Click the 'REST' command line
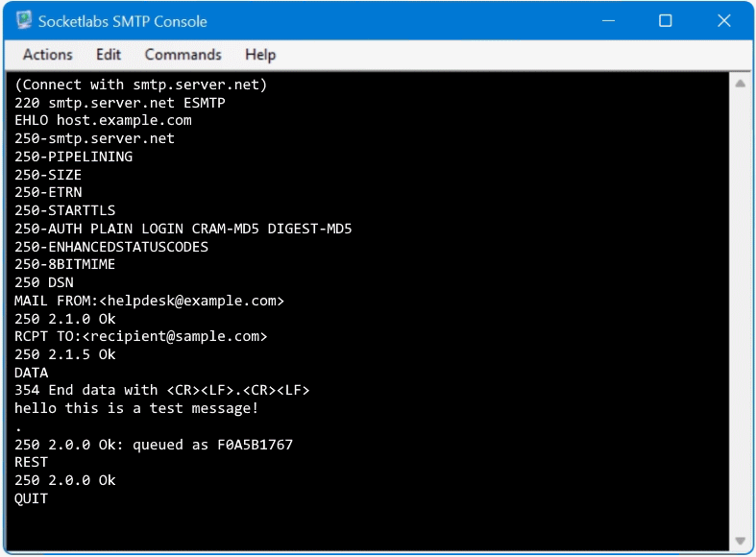This screenshot has height=557, width=756. point(32,463)
